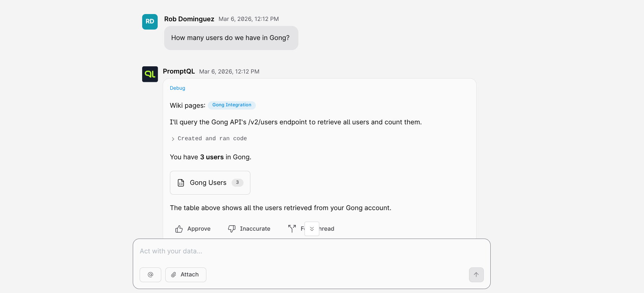
Task: Click the @ mention button
Action: click(x=150, y=275)
